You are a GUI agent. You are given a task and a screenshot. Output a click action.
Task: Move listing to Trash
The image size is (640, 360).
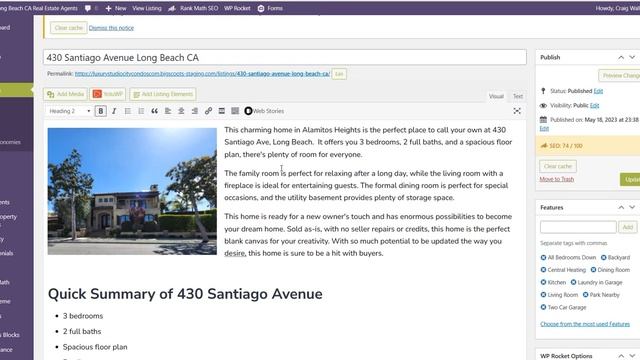tap(557, 179)
